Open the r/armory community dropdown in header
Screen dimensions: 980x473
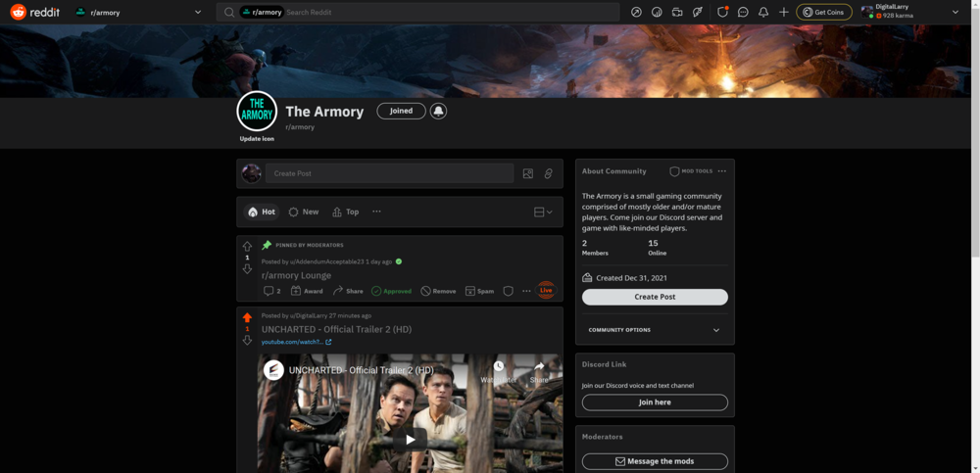point(139,12)
